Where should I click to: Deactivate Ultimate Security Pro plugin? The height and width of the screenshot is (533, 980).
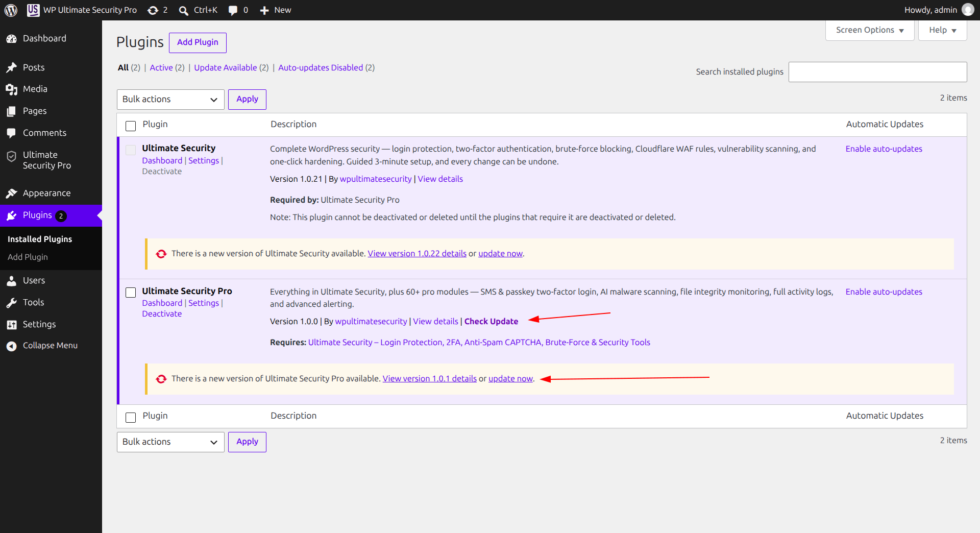point(162,313)
